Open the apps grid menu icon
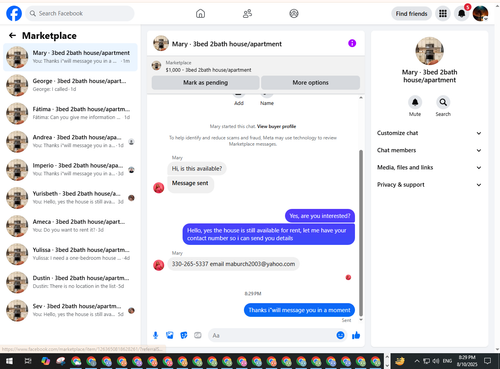Screen dimensions: 500x369 pyautogui.click(x=443, y=14)
